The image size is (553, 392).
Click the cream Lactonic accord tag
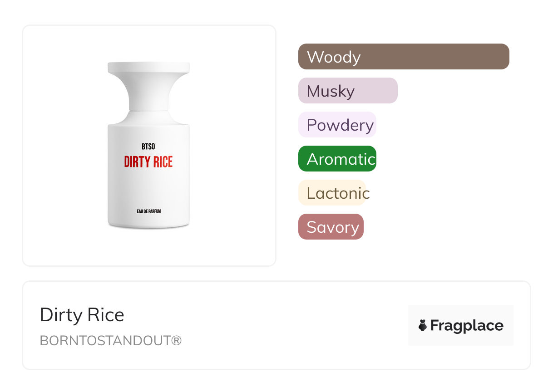point(332,193)
